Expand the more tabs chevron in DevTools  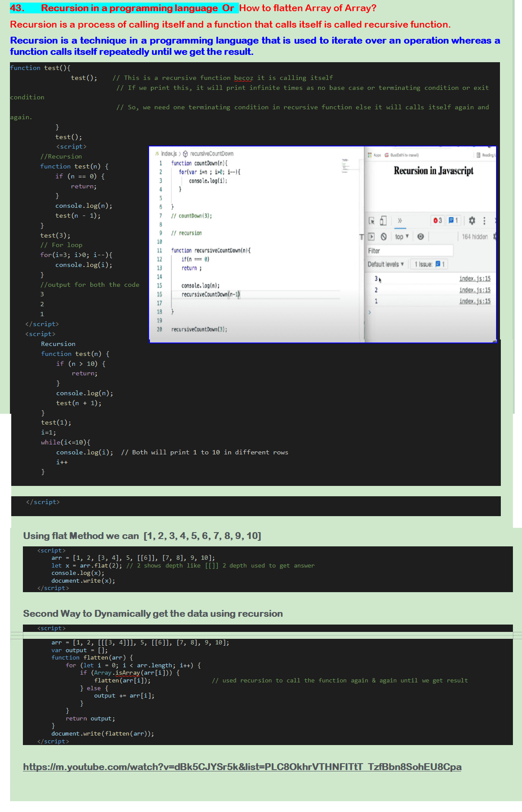coord(400,221)
